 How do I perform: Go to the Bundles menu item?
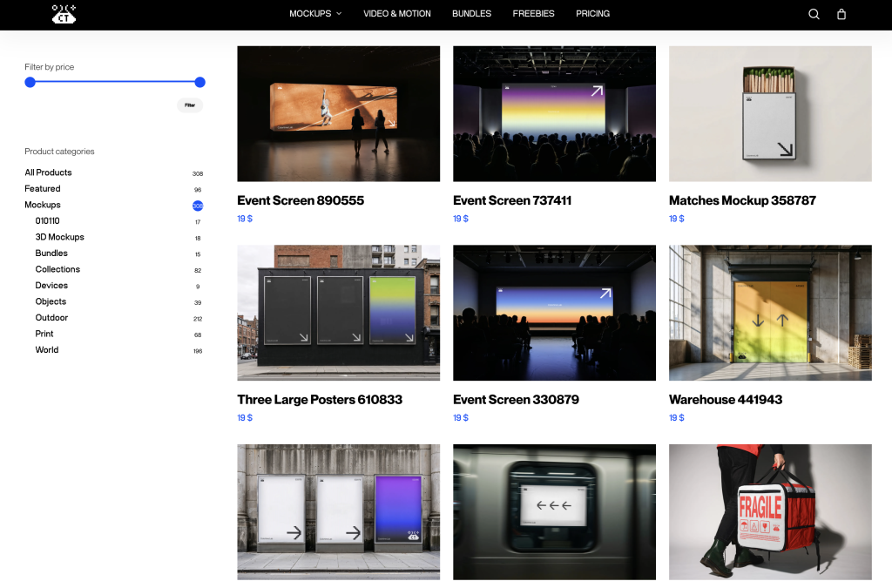point(471,14)
